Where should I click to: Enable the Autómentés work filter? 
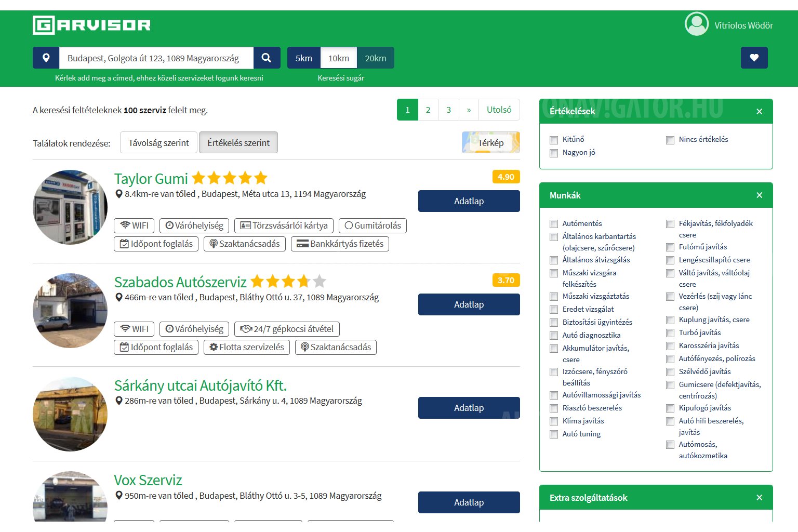[554, 224]
